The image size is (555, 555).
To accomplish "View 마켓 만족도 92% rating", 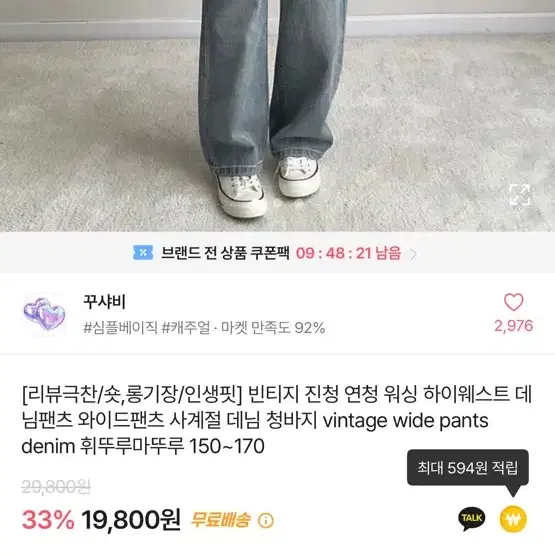I will coord(273,328).
